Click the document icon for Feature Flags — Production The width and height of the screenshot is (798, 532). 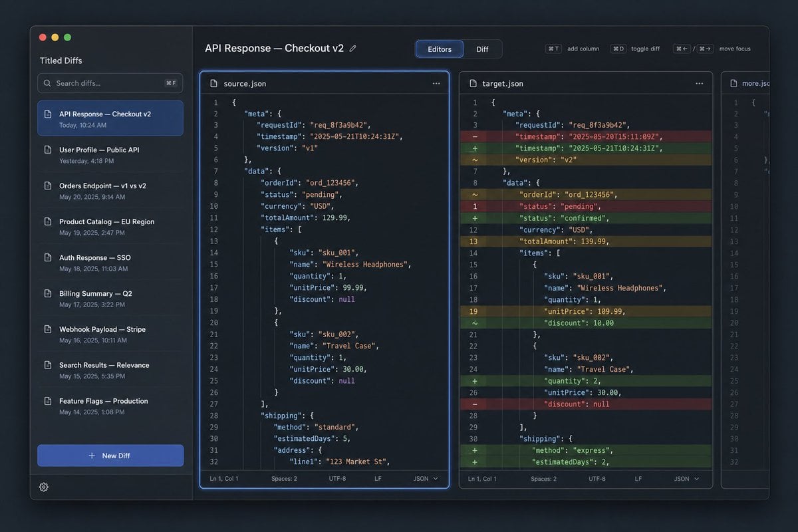click(x=48, y=402)
